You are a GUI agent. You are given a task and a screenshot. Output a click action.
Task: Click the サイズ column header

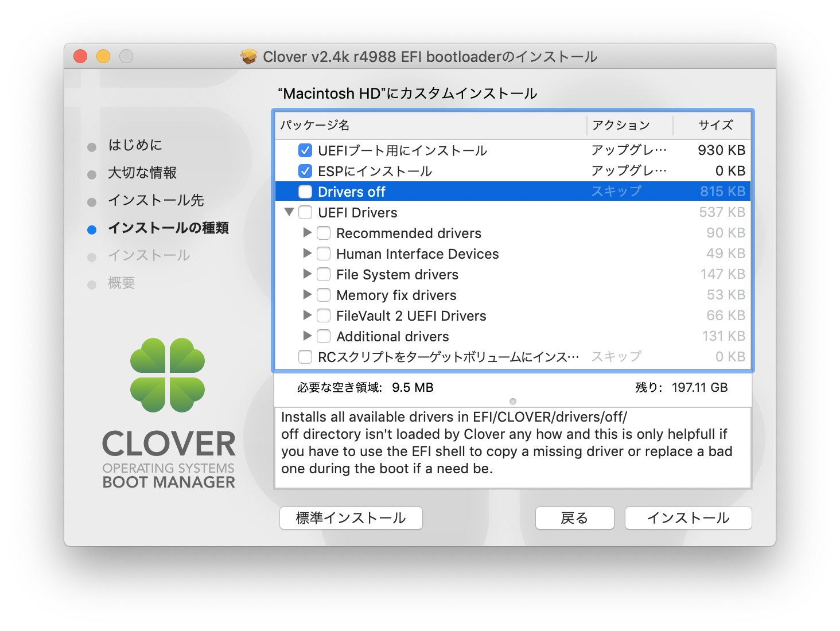click(x=711, y=125)
